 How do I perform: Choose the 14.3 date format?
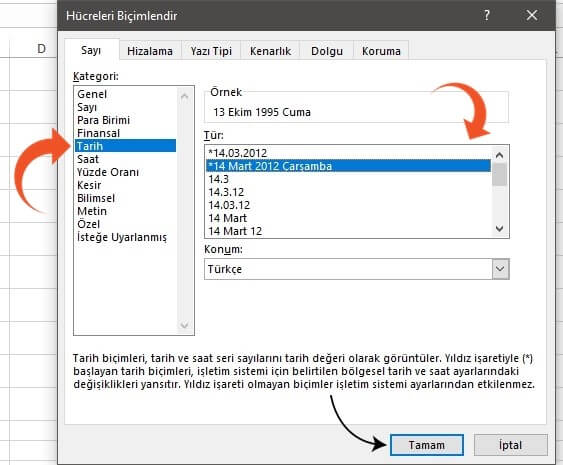click(348, 179)
